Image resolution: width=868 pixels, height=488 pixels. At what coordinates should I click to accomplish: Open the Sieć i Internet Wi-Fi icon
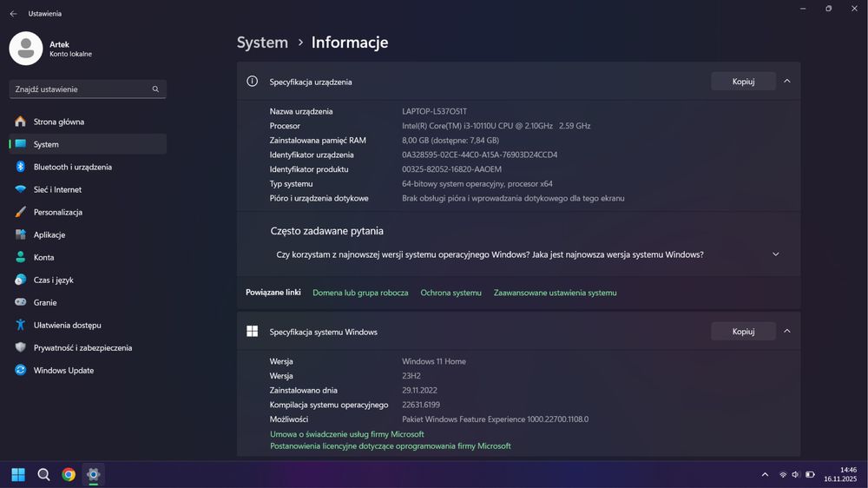21,189
